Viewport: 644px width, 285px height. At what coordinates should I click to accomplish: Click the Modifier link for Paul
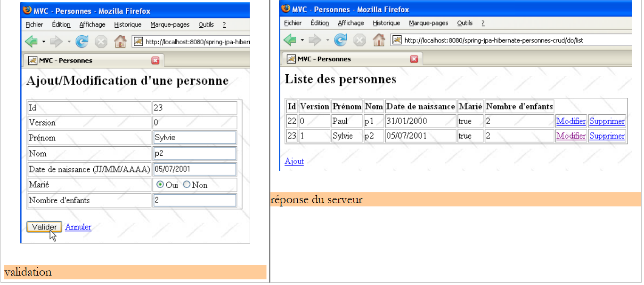(571, 121)
